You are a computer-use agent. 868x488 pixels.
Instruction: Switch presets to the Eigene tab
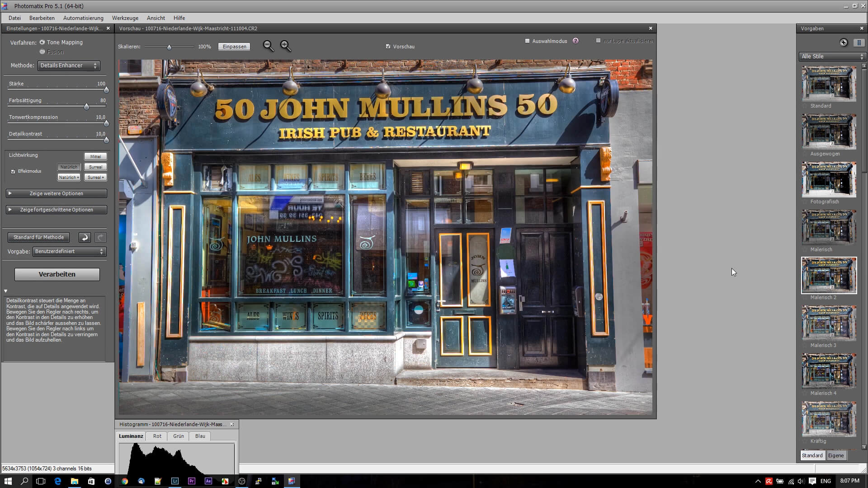pyautogui.click(x=836, y=455)
